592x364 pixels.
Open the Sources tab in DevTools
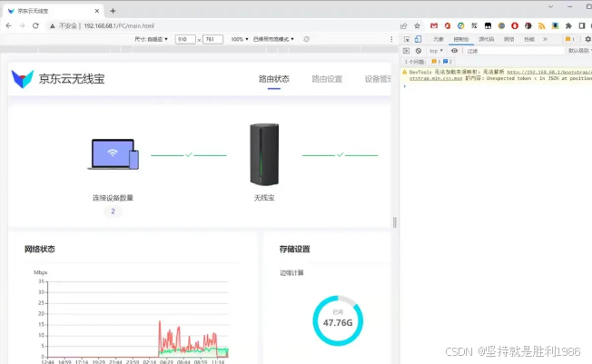point(487,39)
